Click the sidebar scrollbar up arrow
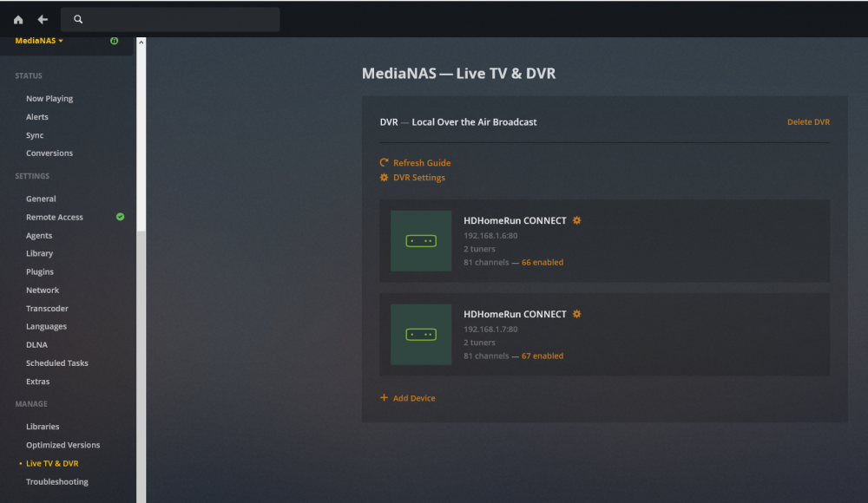The width and height of the screenshot is (868, 503). pos(141,42)
